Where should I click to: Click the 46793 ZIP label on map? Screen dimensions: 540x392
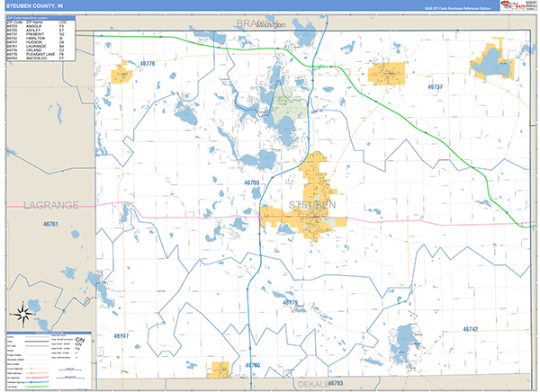pos(336,383)
